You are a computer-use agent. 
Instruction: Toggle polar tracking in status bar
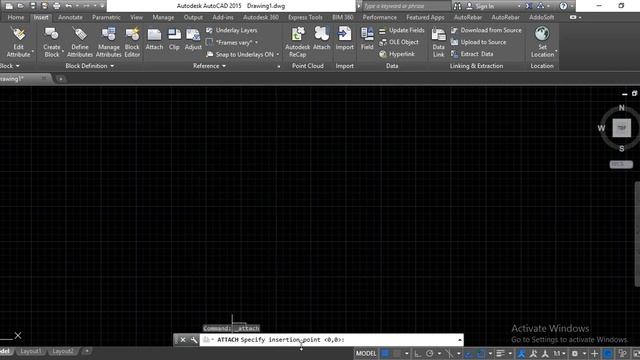[x=429, y=353]
